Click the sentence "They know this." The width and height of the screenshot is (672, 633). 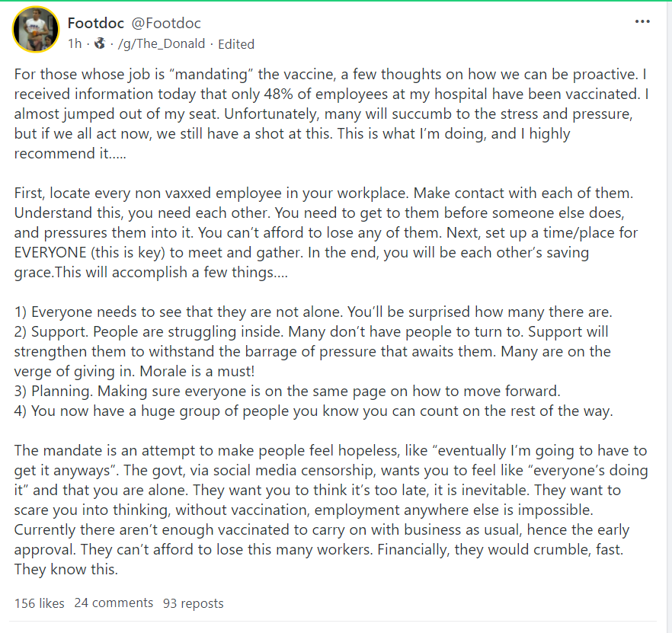pos(65,569)
